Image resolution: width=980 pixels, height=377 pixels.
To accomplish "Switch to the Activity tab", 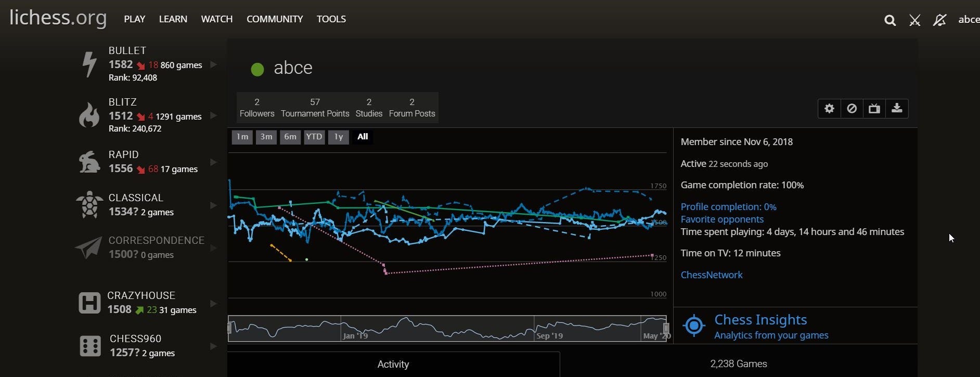I will (393, 365).
